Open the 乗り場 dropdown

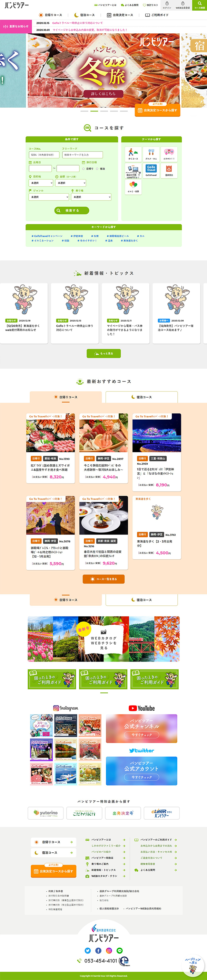(91, 197)
